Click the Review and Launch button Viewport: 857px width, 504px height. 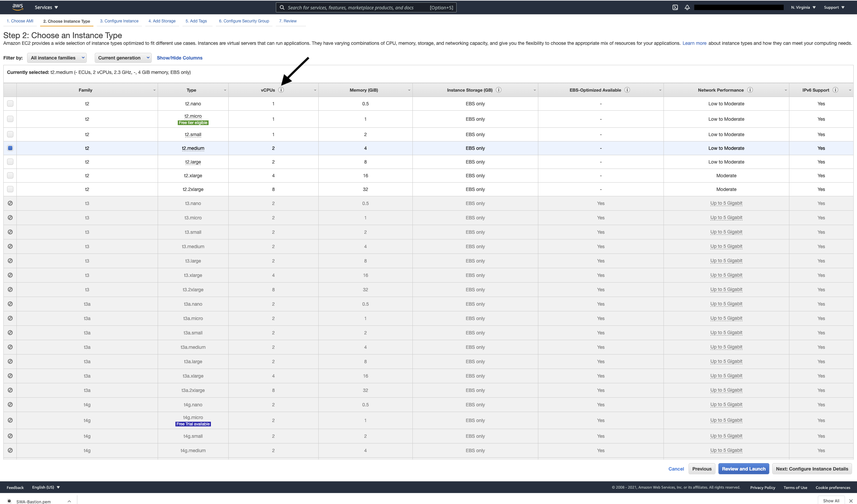click(744, 469)
